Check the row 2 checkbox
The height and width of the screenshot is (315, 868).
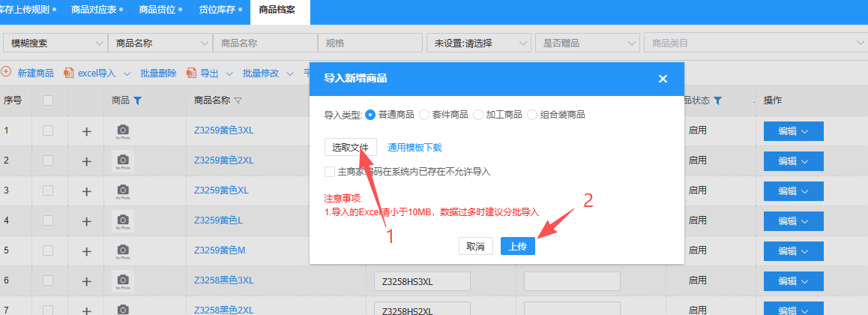(x=48, y=160)
